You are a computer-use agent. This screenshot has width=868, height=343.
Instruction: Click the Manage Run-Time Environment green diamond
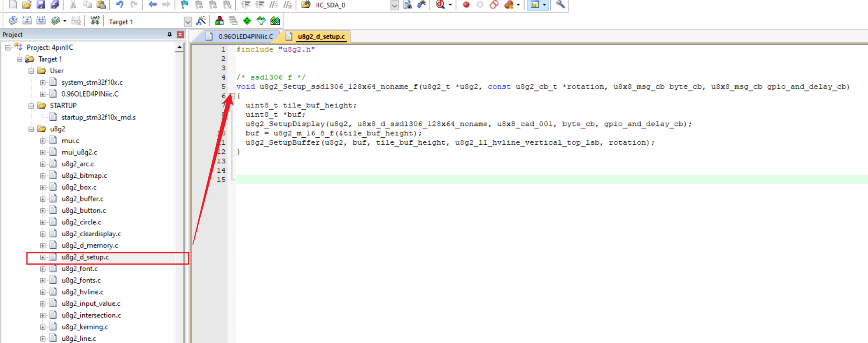pos(247,21)
